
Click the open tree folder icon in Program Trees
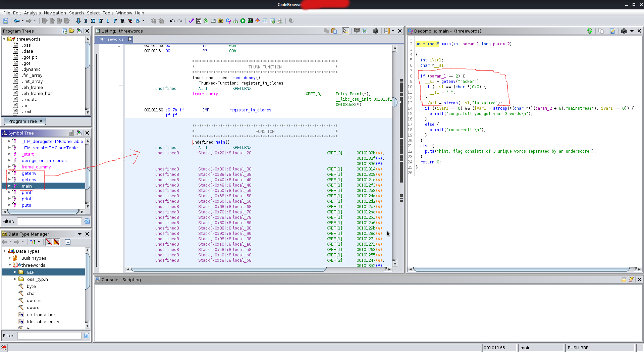[x=72, y=31]
